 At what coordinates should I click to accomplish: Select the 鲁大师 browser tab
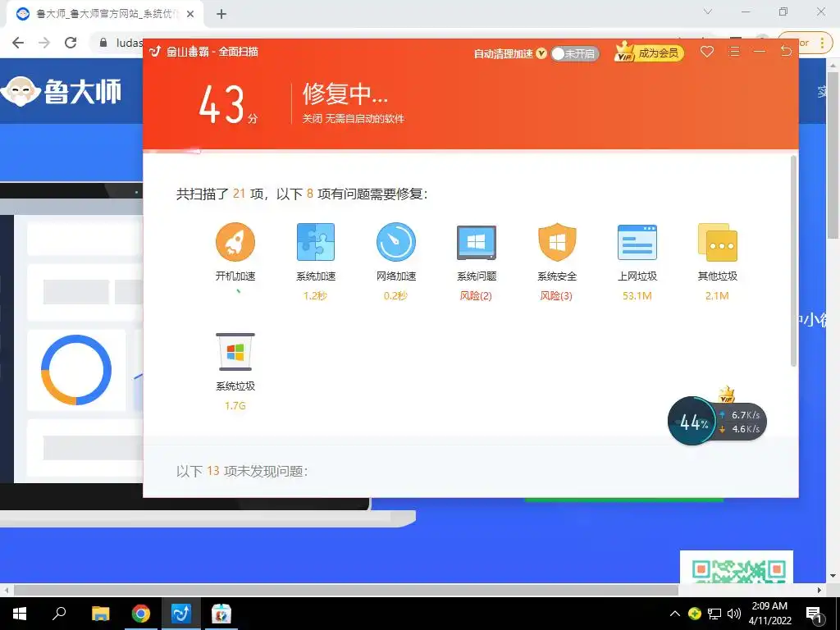[x=106, y=14]
